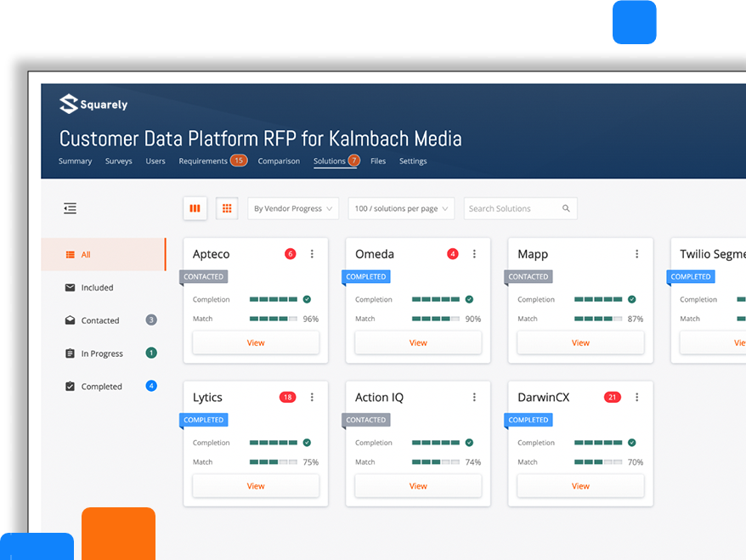Select the Included filter
Image resolution: width=746 pixels, height=560 pixels.
pos(104,287)
